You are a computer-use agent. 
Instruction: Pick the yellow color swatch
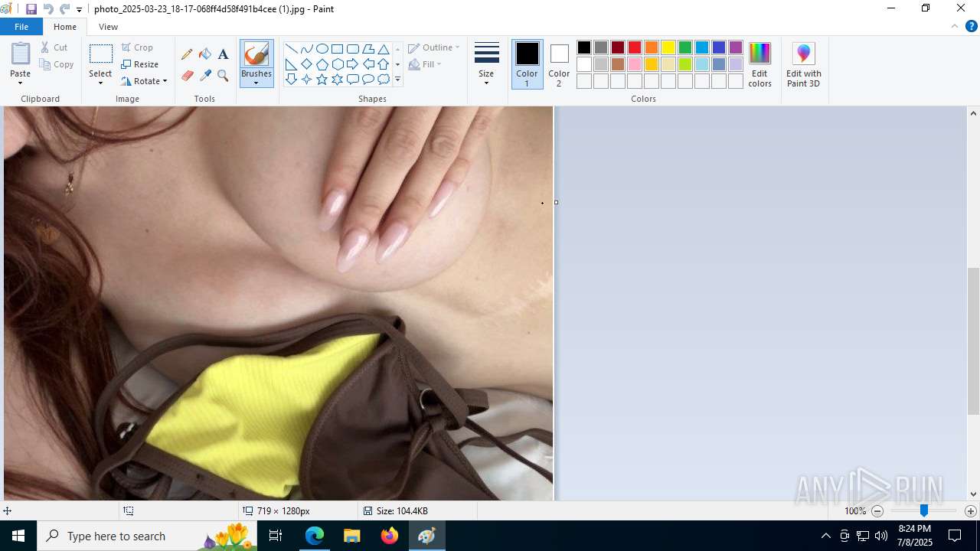tap(668, 47)
